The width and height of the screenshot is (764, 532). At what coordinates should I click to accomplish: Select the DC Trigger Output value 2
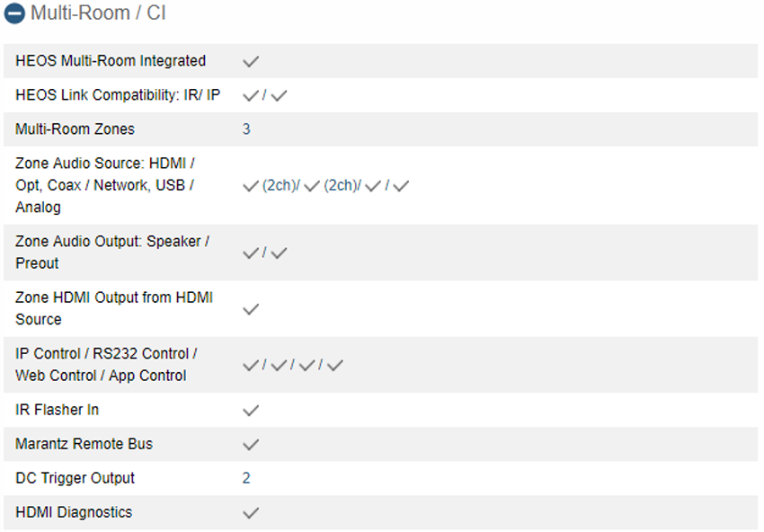pos(246,478)
